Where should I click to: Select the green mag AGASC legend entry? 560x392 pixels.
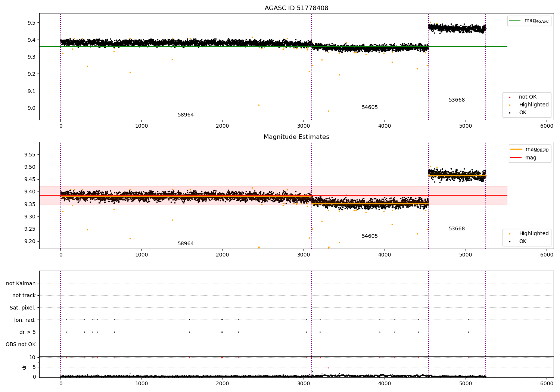click(x=529, y=21)
